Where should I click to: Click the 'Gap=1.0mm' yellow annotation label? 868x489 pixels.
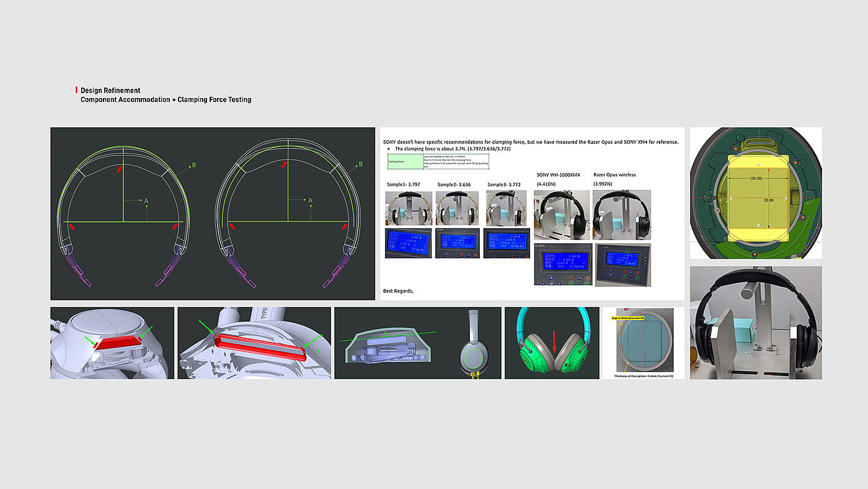tap(629, 318)
